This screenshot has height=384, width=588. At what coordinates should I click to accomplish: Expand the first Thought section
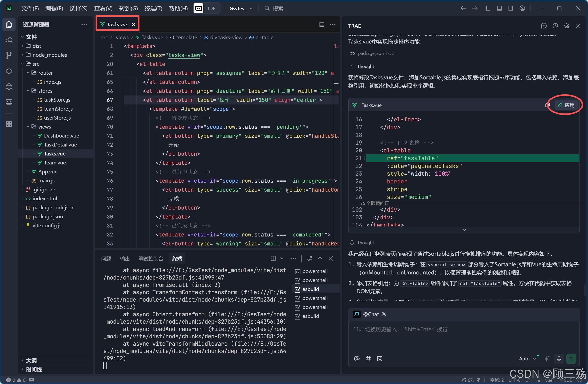click(365, 66)
